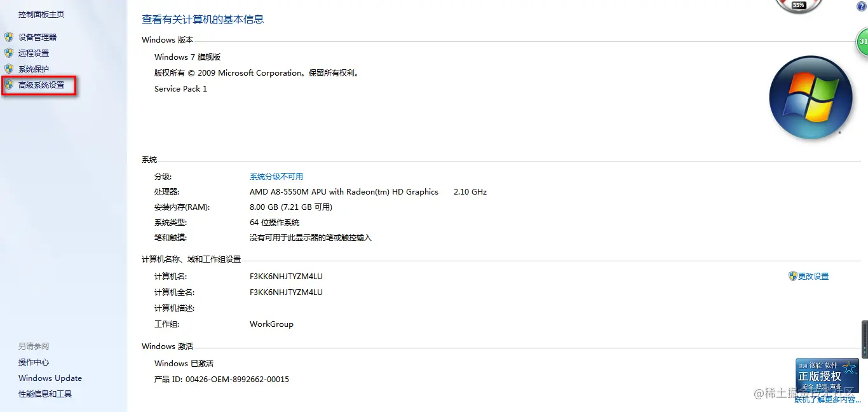Click the blue help question mark icon
Viewport: 868px width, 412px height.
(862, 6)
